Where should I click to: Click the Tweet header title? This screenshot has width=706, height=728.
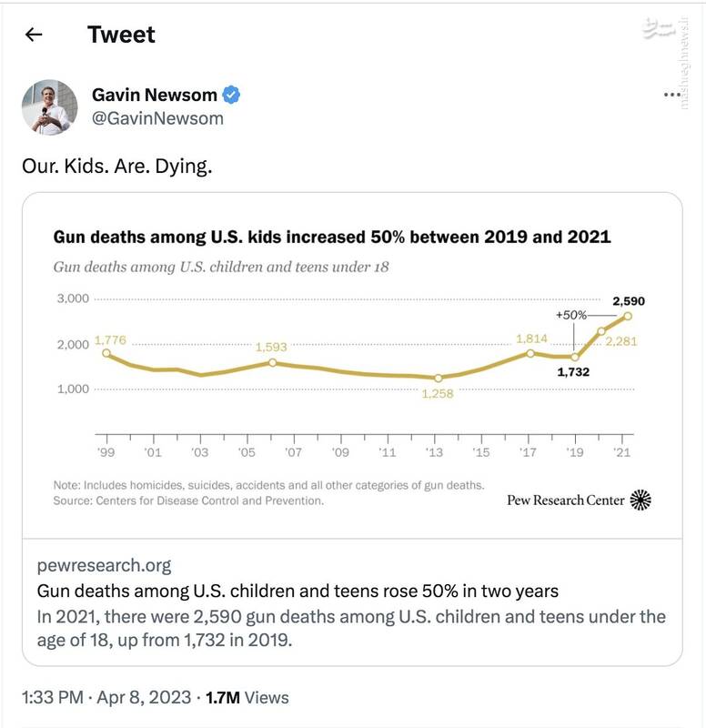(121, 35)
